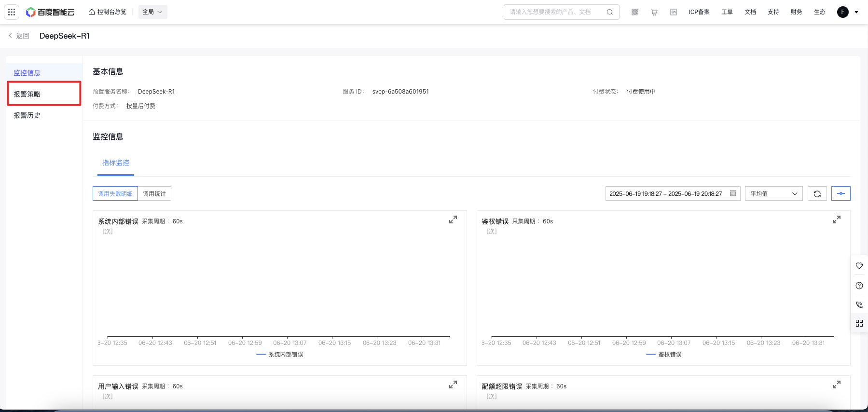Viewport: 868px width, 412px height.
Task: Click service ID svcp-6a508a601951
Action: click(x=400, y=92)
